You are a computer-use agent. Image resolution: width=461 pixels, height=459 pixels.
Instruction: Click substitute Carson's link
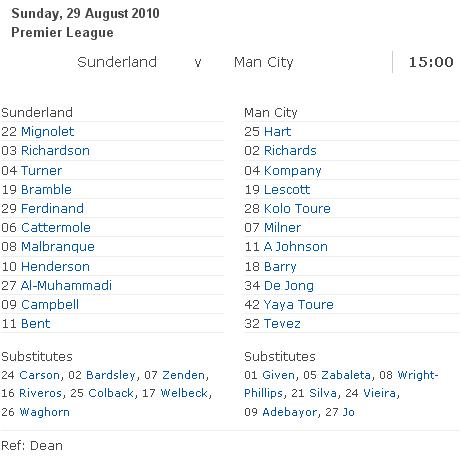click(x=39, y=375)
